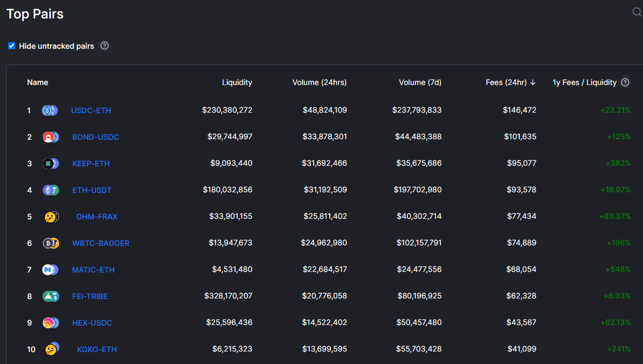Open the WBTC-BADGER pair link

[101, 243]
